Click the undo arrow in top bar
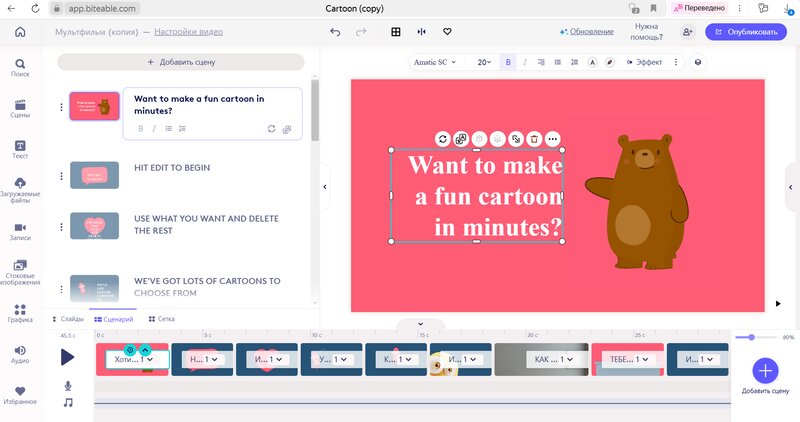This screenshot has width=800, height=422. coord(335,32)
